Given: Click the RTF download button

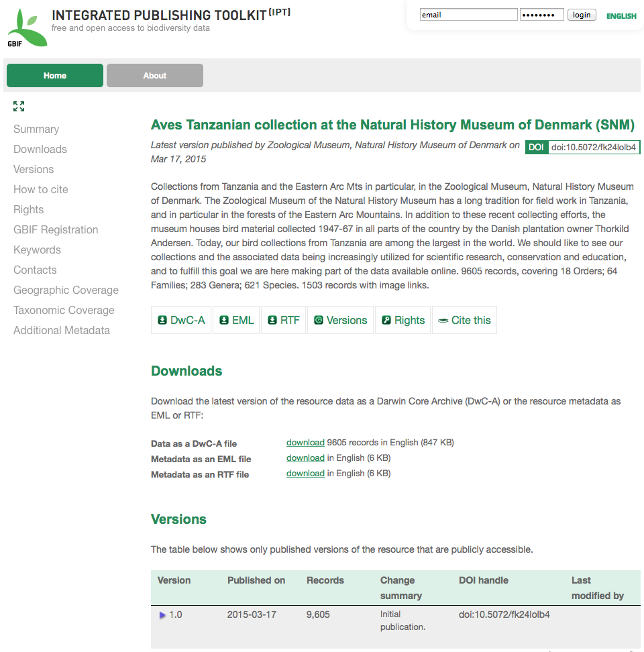Looking at the screenshot, I should 283,320.
